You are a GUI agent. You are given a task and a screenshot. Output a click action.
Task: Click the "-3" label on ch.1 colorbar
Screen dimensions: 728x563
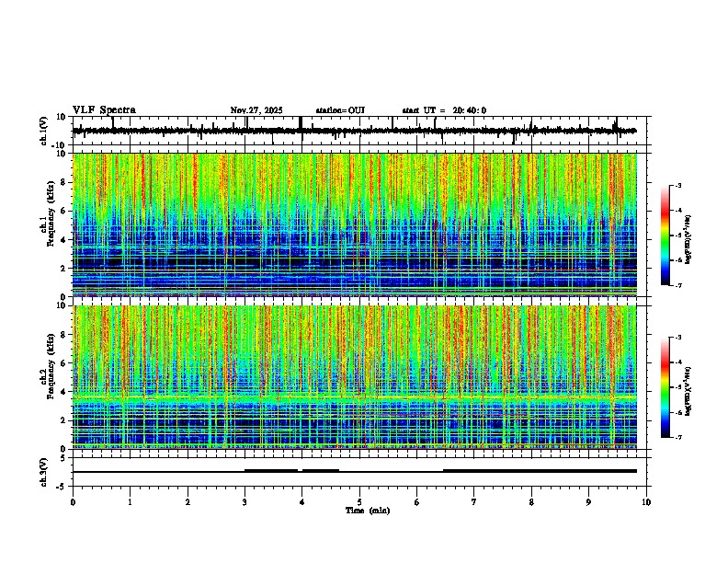tap(678, 186)
